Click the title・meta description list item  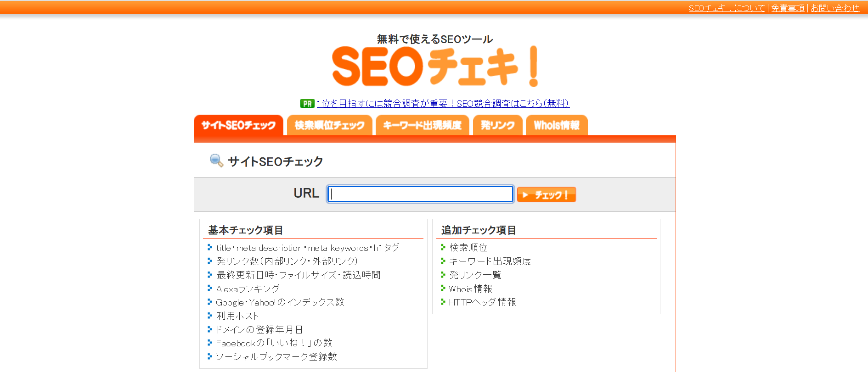(308, 248)
